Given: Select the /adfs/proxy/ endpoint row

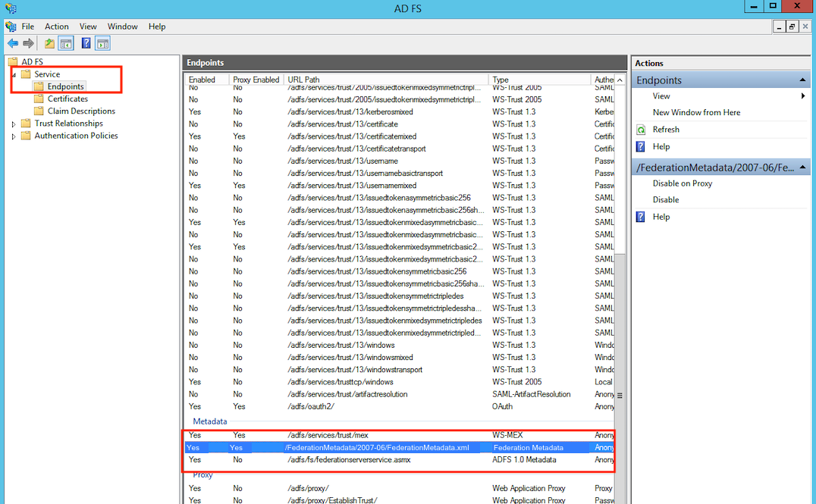Looking at the screenshot, I should click(x=400, y=488).
